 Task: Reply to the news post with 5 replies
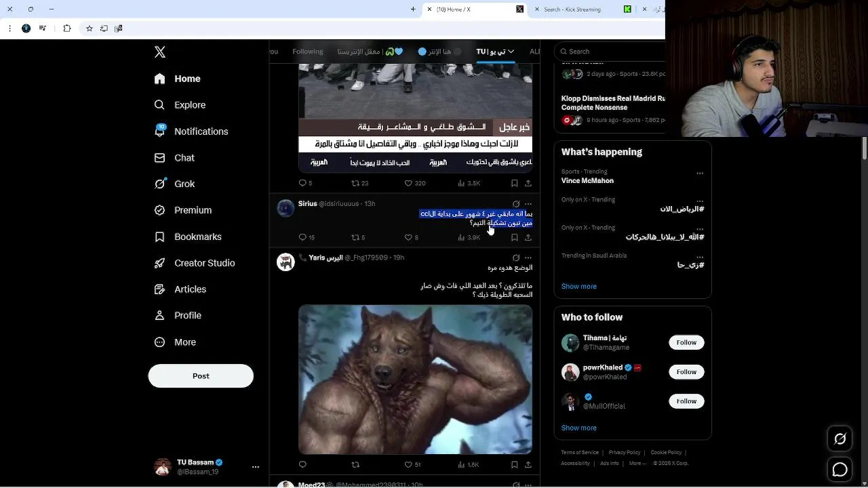(x=303, y=183)
